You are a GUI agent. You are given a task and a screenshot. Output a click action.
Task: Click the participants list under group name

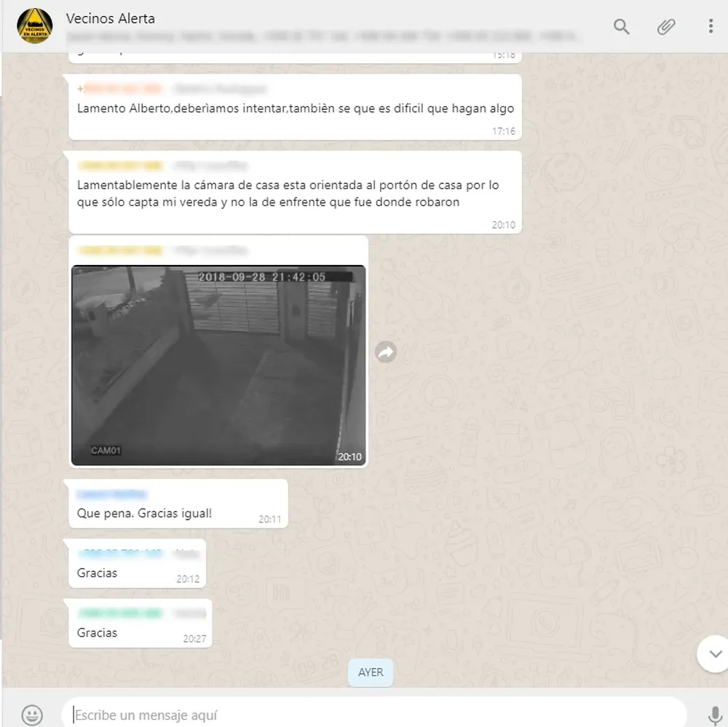(320, 36)
